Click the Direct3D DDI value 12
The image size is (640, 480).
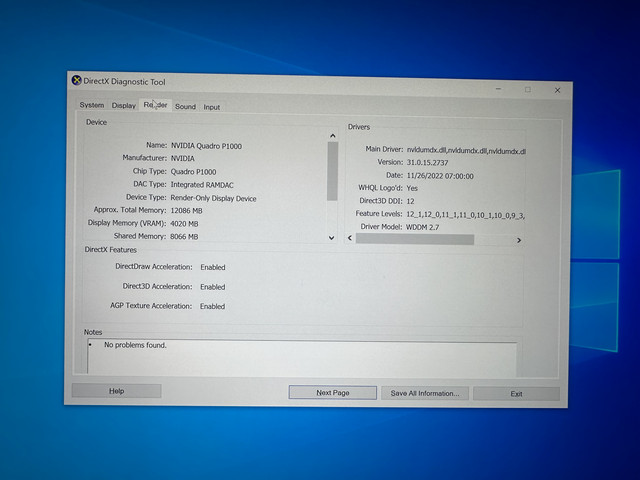pos(410,201)
